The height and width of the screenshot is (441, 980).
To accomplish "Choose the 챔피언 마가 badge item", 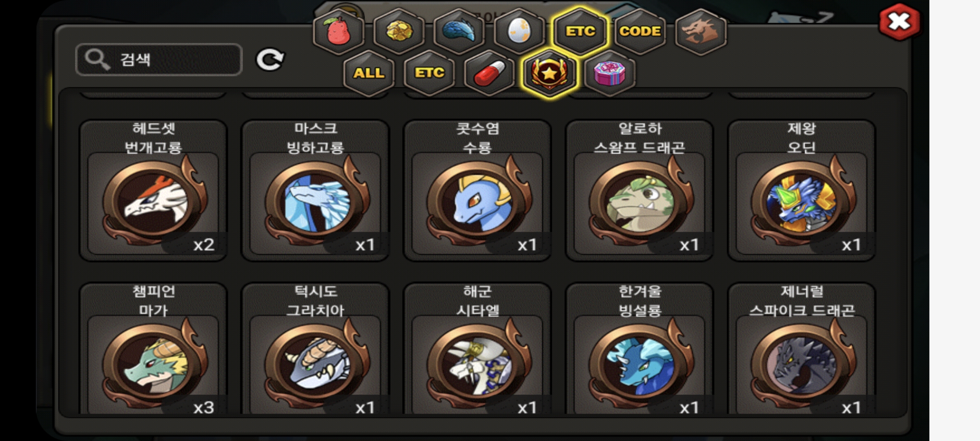I will (x=153, y=348).
